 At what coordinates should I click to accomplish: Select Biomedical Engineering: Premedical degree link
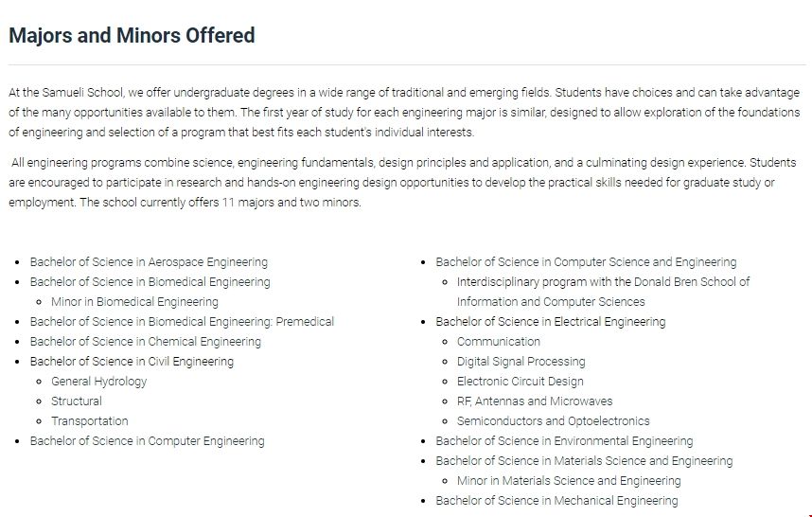(182, 322)
